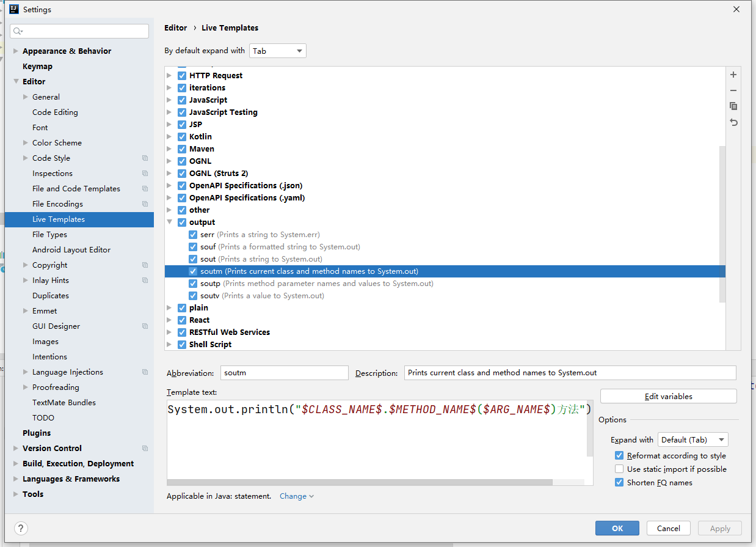The height and width of the screenshot is (547, 756).
Task: Expand the Code Style settings node
Action: pos(26,158)
